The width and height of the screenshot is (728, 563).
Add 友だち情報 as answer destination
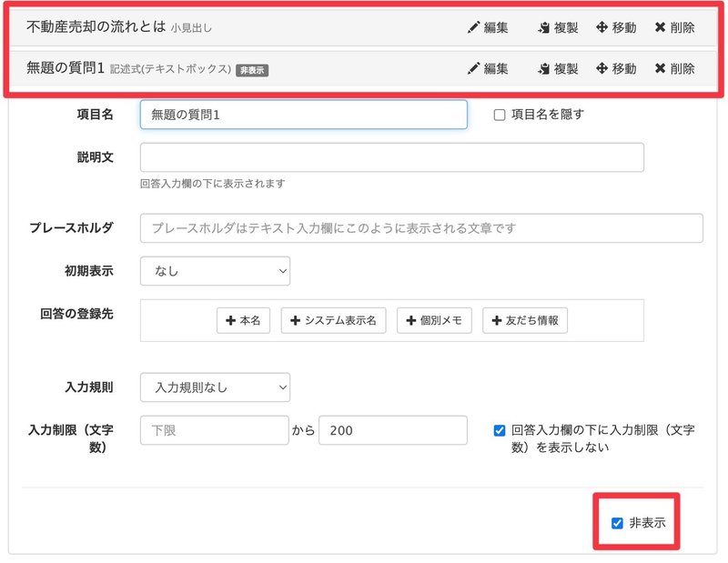pos(525,320)
